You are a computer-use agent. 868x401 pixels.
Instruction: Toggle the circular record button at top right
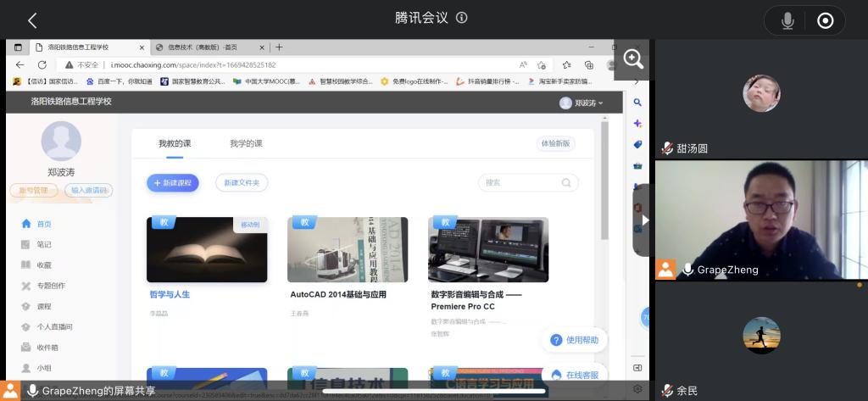click(x=825, y=21)
